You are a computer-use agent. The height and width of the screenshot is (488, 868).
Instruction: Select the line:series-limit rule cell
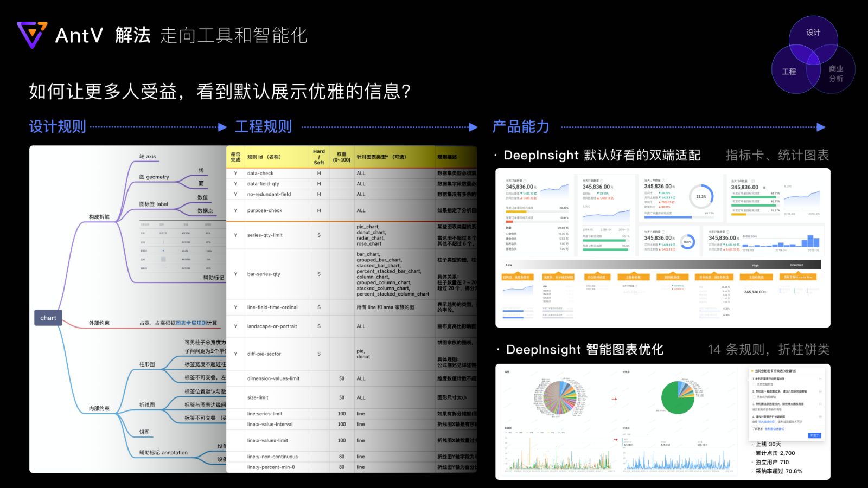pyautogui.click(x=277, y=414)
